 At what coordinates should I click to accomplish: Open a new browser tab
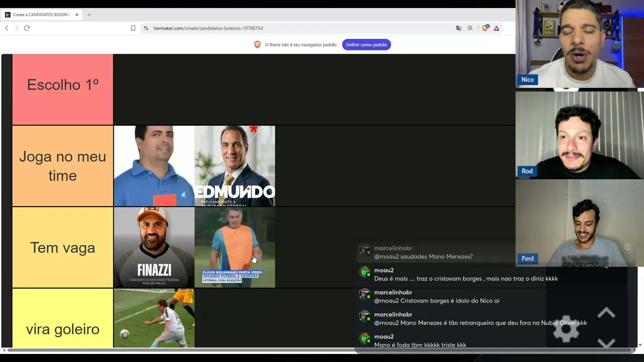tap(89, 15)
